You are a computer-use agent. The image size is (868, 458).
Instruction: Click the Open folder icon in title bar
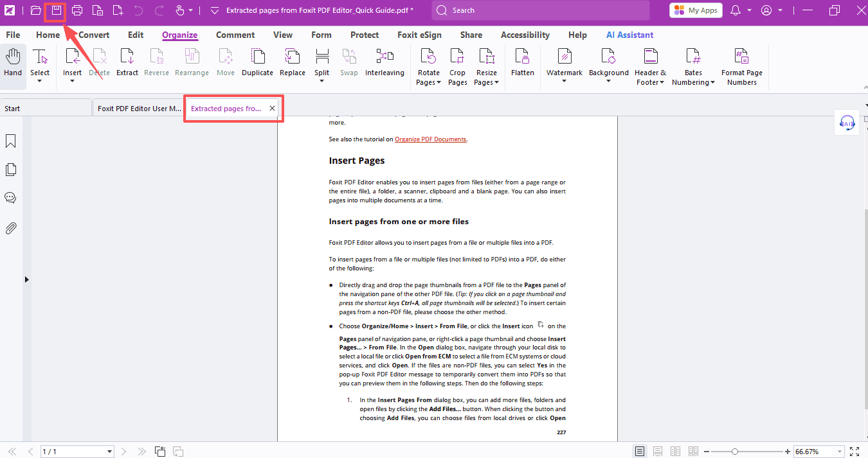(36, 10)
